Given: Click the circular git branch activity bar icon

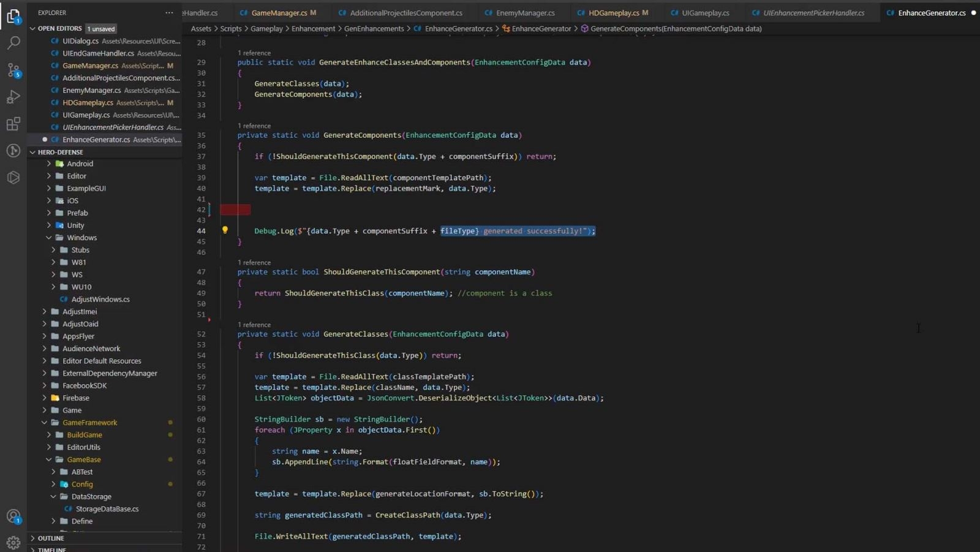Looking at the screenshot, I should (x=13, y=151).
